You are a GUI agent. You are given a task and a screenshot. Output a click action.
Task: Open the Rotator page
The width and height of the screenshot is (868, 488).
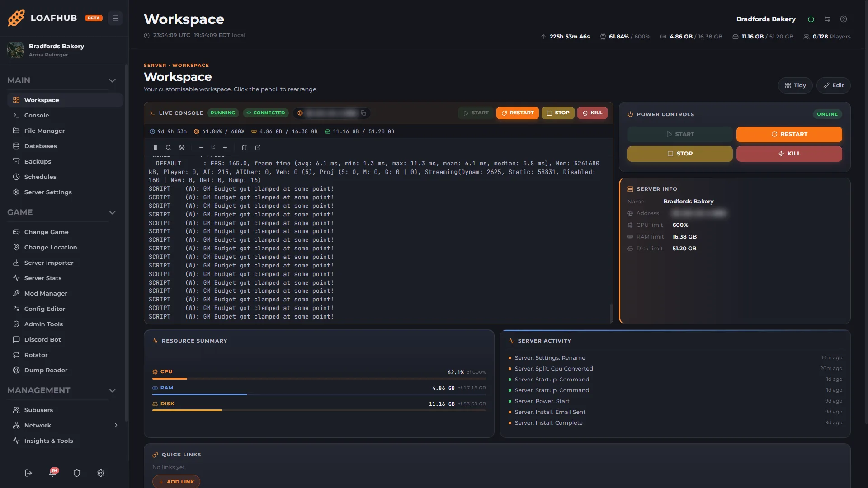65,355
